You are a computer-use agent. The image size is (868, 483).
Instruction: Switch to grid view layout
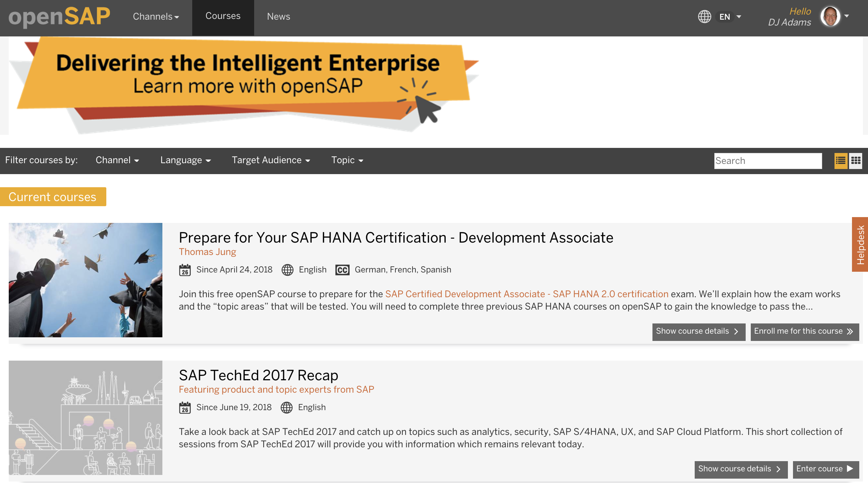pyautogui.click(x=856, y=161)
